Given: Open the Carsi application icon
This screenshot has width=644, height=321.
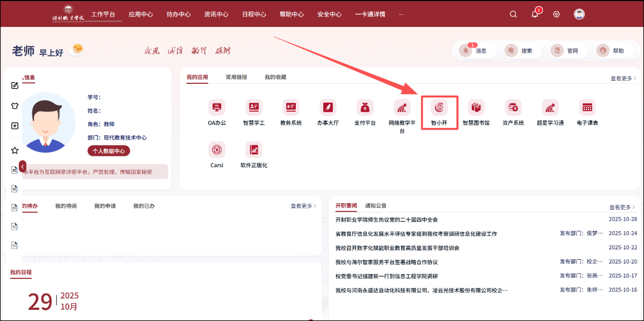Looking at the screenshot, I should point(217,150).
